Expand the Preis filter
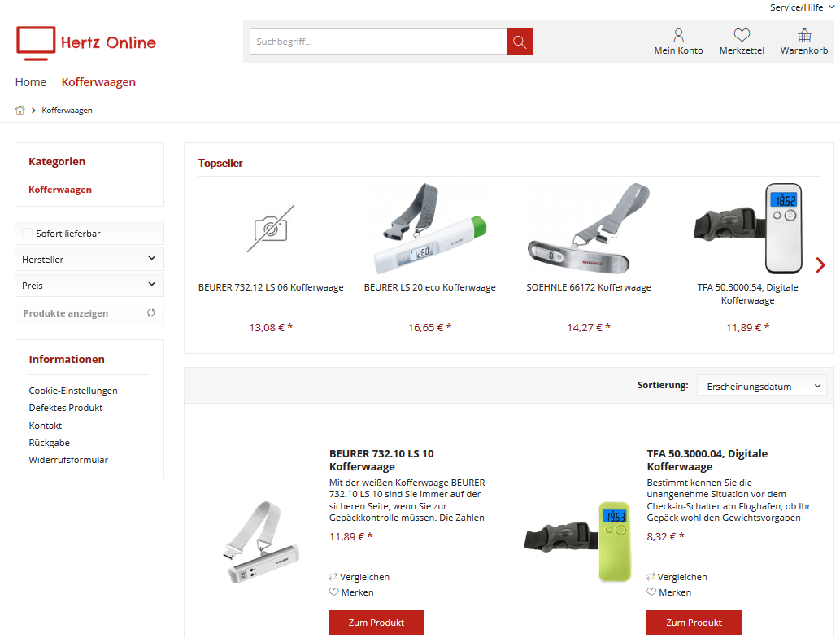The width and height of the screenshot is (840, 638). click(89, 285)
